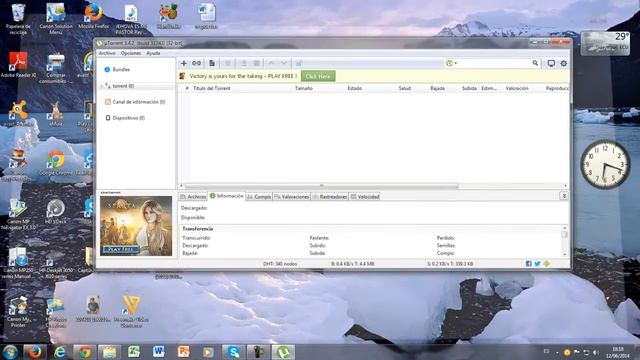Select Bundles in the sidebar

[x=121, y=69]
